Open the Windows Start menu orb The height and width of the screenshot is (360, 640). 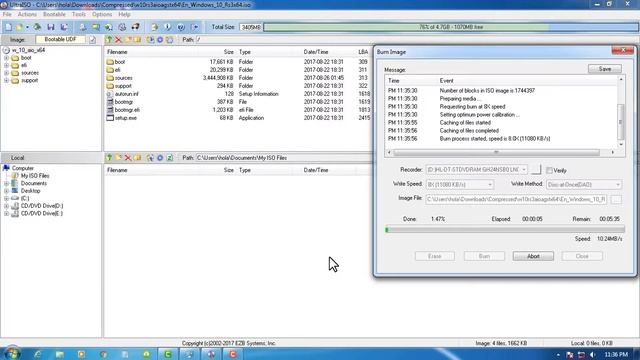[x=12, y=354]
